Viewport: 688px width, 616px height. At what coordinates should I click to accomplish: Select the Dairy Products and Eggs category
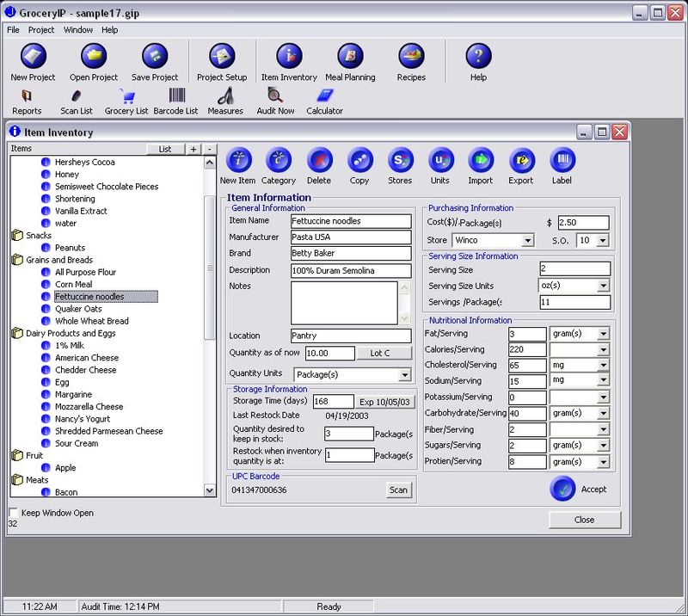[71, 333]
